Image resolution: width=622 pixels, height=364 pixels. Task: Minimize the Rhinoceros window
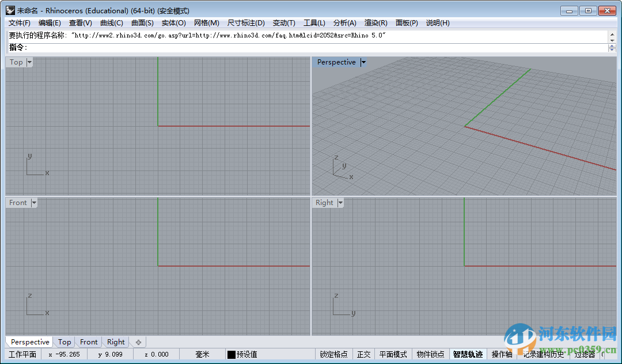(x=569, y=11)
